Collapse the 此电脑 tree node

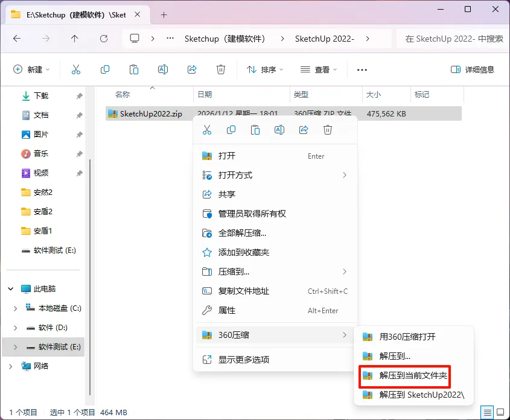point(11,288)
